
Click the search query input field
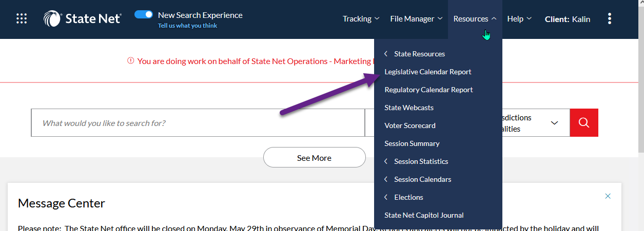click(198, 123)
